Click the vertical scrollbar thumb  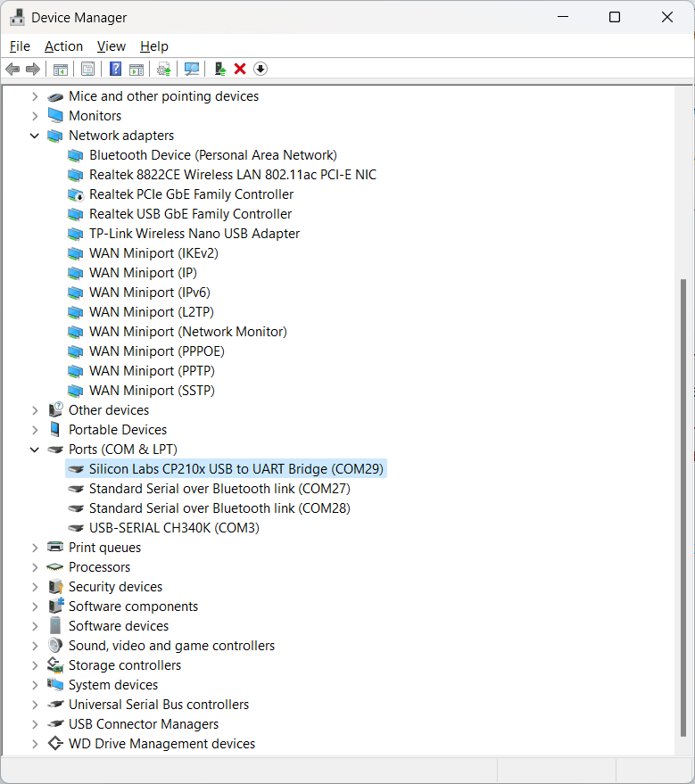click(683, 508)
